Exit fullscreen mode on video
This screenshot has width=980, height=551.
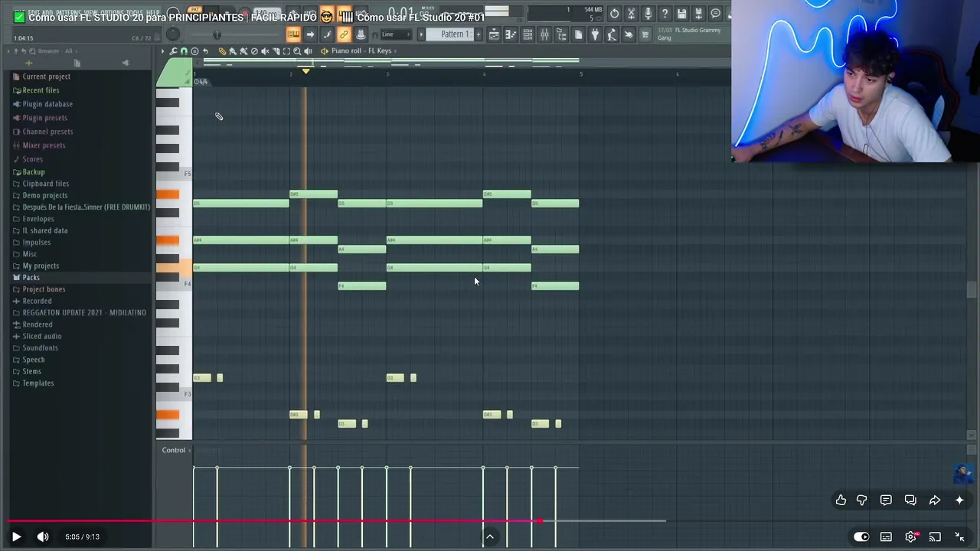[959, 536]
